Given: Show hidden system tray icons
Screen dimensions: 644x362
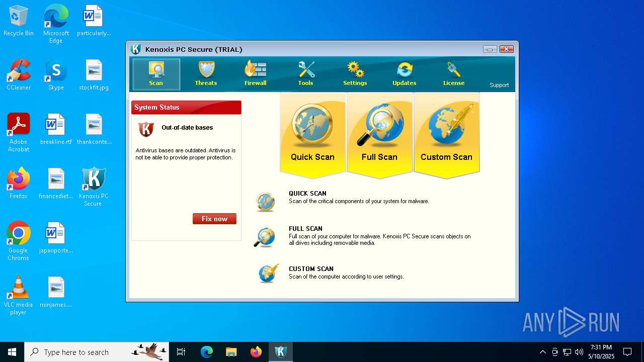Looking at the screenshot, I should point(542,352).
